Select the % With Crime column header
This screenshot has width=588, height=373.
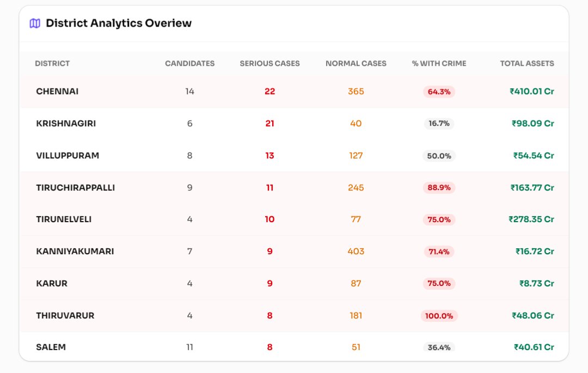pos(439,64)
